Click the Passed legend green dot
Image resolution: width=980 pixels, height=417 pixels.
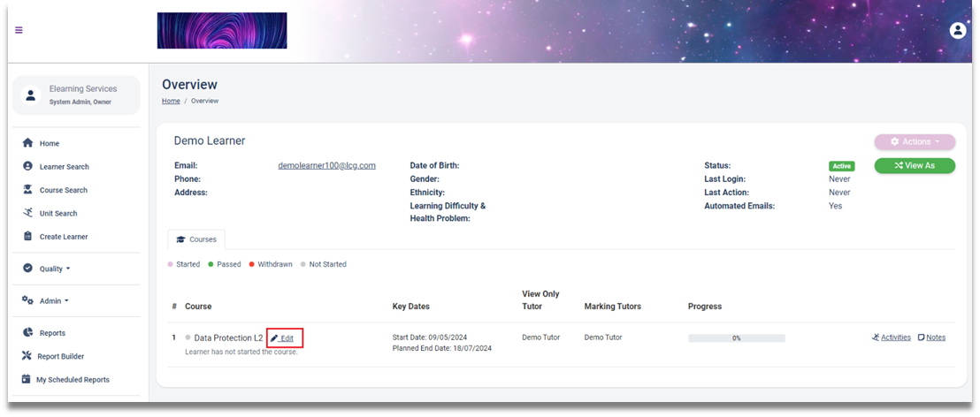[x=211, y=265]
